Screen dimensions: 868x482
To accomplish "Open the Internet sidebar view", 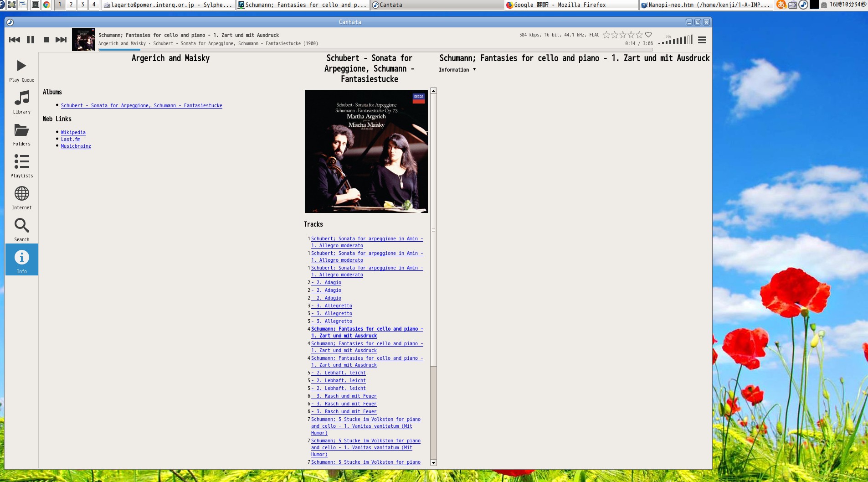I will coord(21,198).
